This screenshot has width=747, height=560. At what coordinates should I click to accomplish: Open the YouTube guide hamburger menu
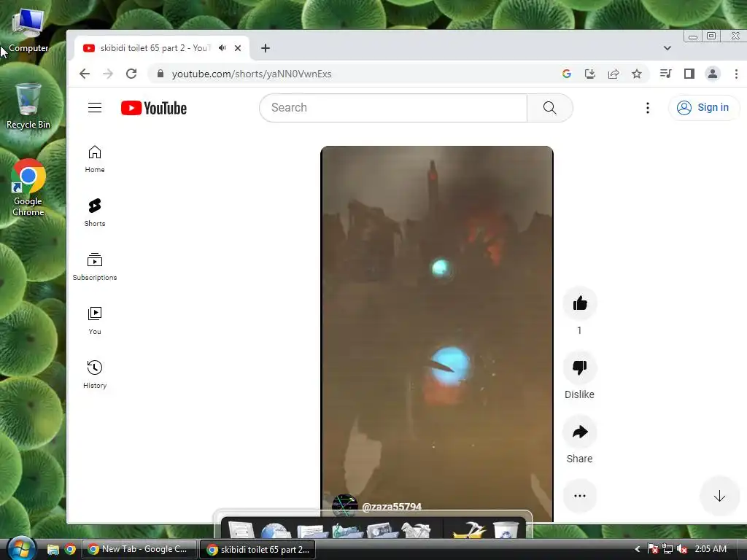click(95, 108)
